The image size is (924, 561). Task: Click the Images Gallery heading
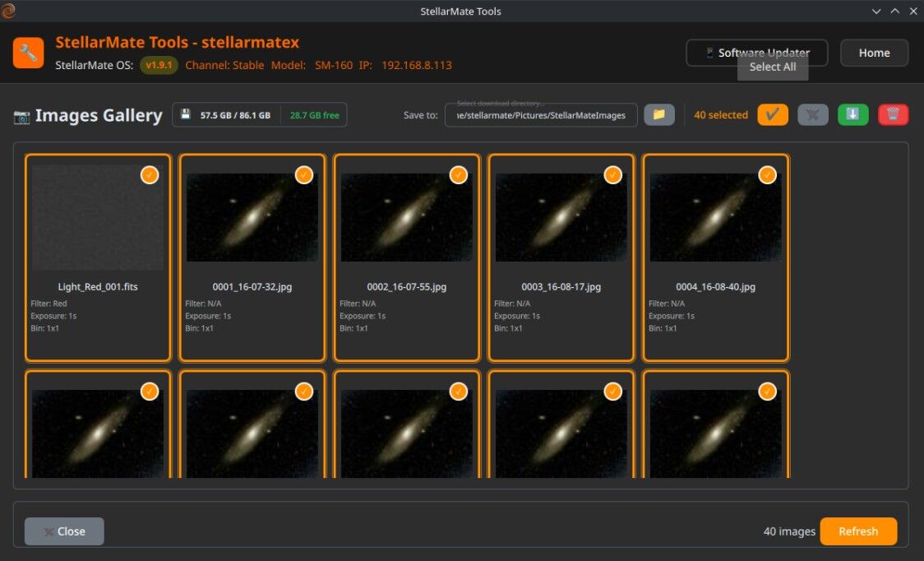pos(99,115)
